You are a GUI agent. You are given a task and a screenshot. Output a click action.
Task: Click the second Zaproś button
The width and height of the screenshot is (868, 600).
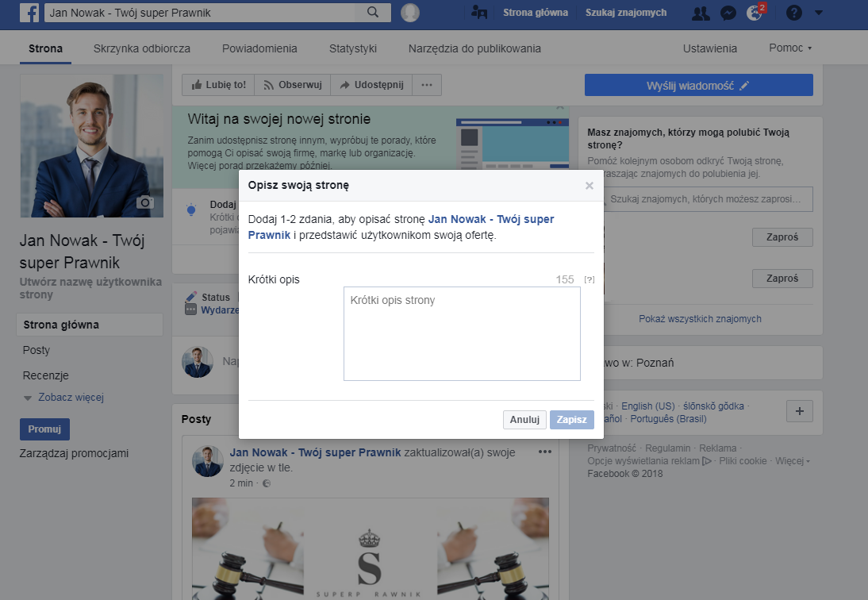(x=782, y=279)
